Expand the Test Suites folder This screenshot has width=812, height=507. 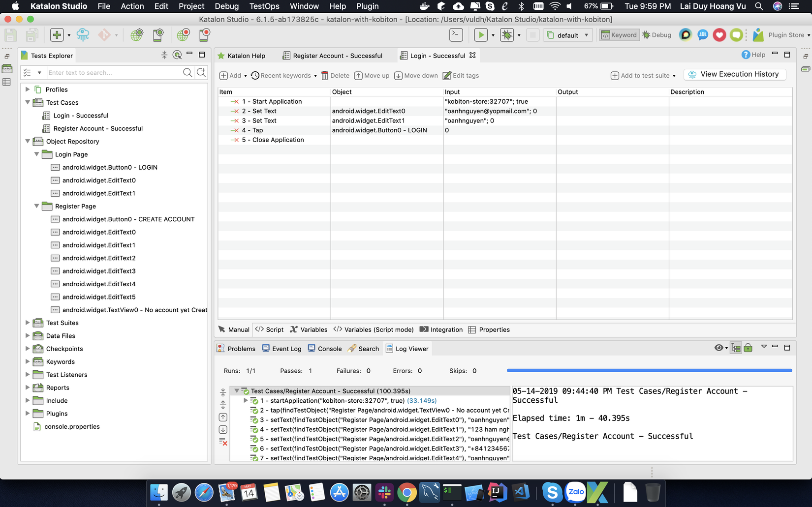(x=28, y=323)
